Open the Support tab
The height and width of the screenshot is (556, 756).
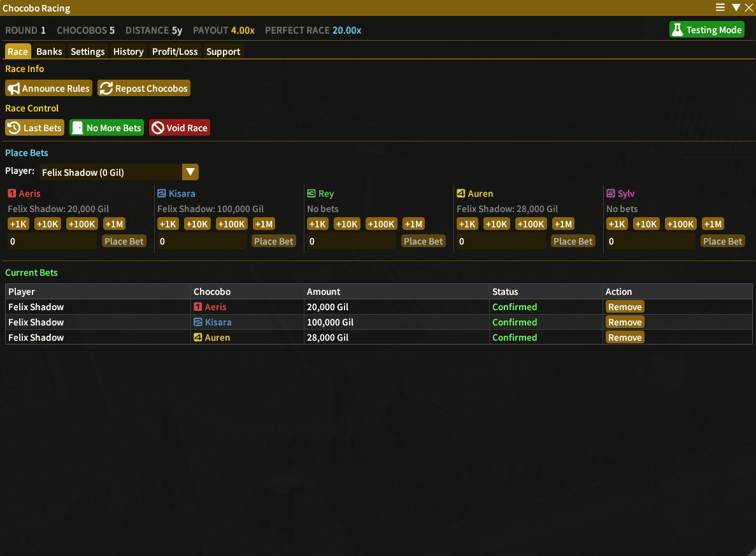(x=223, y=52)
